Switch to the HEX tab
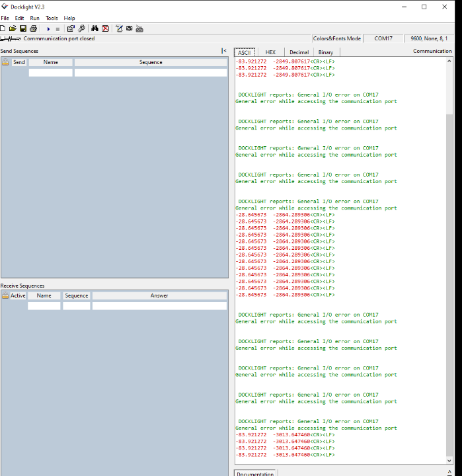The width and height of the screenshot is (462, 476). [270, 52]
